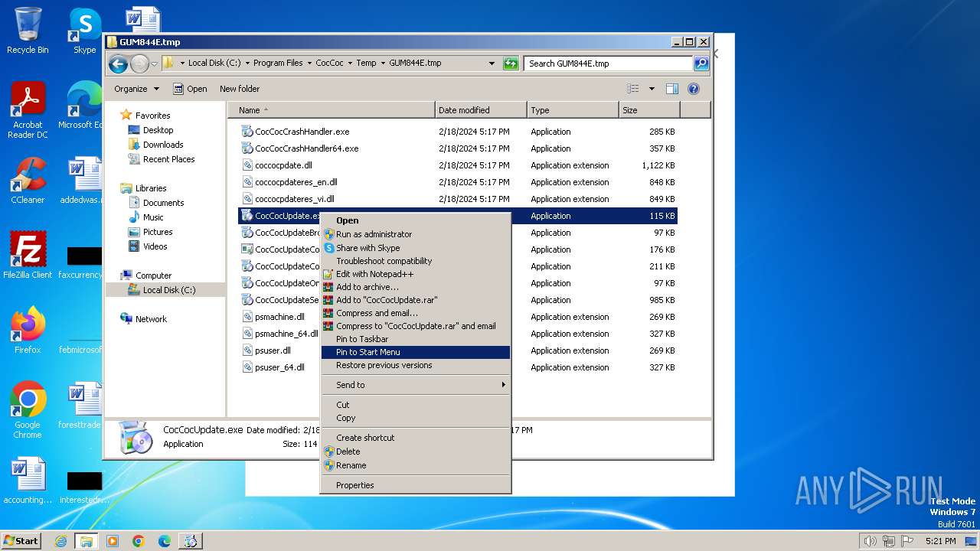This screenshot has width=980, height=551.
Task: Click Chrome icon in taskbar
Action: (139, 541)
